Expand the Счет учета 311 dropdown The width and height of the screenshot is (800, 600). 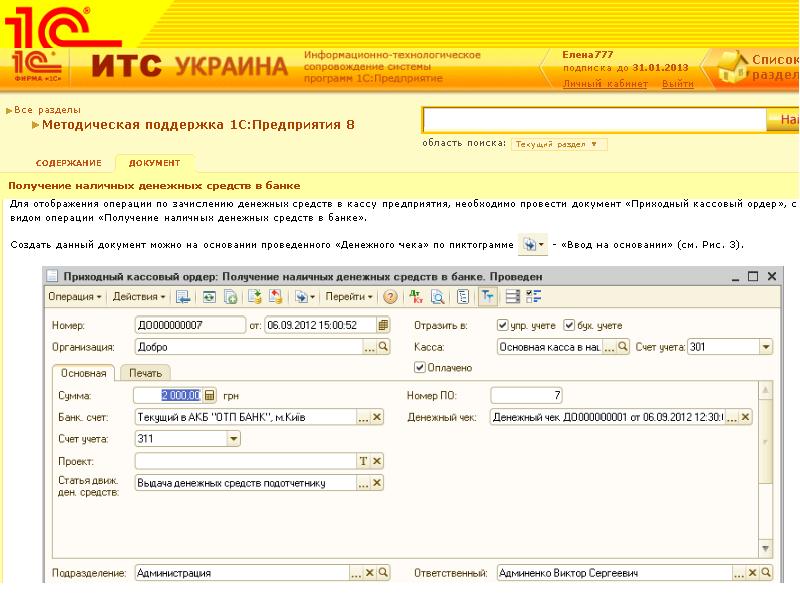point(233,439)
